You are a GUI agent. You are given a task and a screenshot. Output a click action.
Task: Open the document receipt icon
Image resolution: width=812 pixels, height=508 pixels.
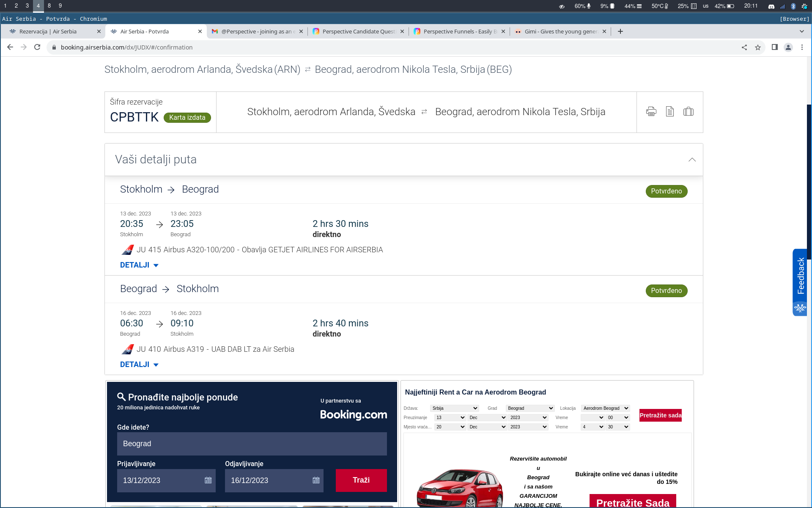(x=669, y=112)
